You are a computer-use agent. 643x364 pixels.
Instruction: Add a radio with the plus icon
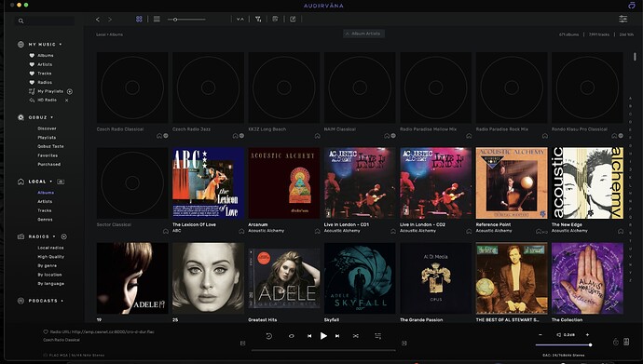pos(64,236)
